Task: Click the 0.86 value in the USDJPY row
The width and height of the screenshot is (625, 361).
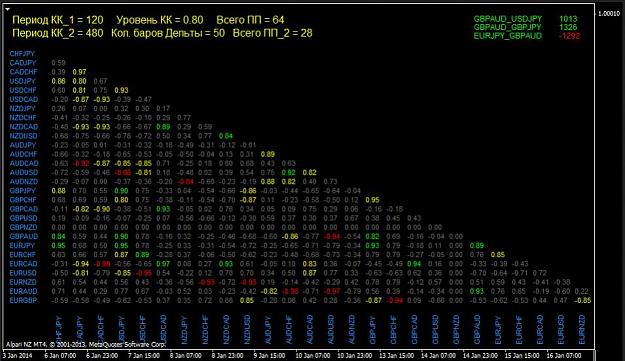Action: 59,81
